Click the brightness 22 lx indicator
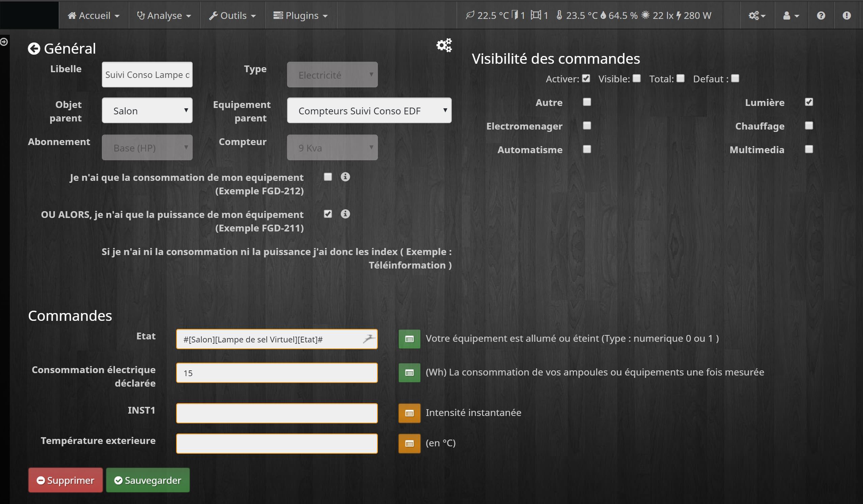The width and height of the screenshot is (863, 504). [x=657, y=16]
